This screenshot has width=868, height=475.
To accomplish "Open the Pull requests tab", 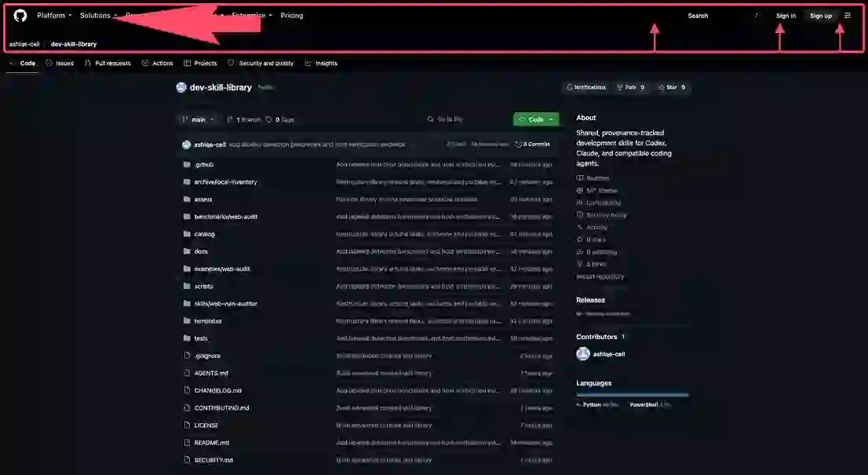I will (x=108, y=63).
